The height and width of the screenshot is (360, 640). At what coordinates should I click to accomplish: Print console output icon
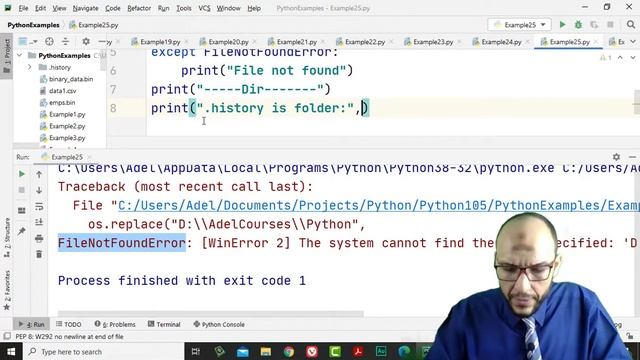pyautogui.click(x=39, y=238)
